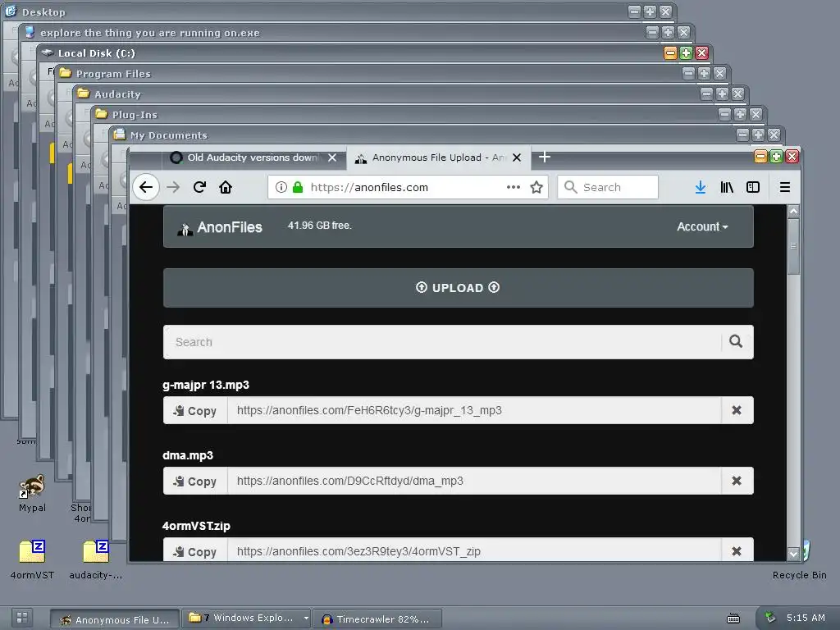Screen dimensions: 840x630
Task: Focus the browser Search box
Action: click(608, 187)
